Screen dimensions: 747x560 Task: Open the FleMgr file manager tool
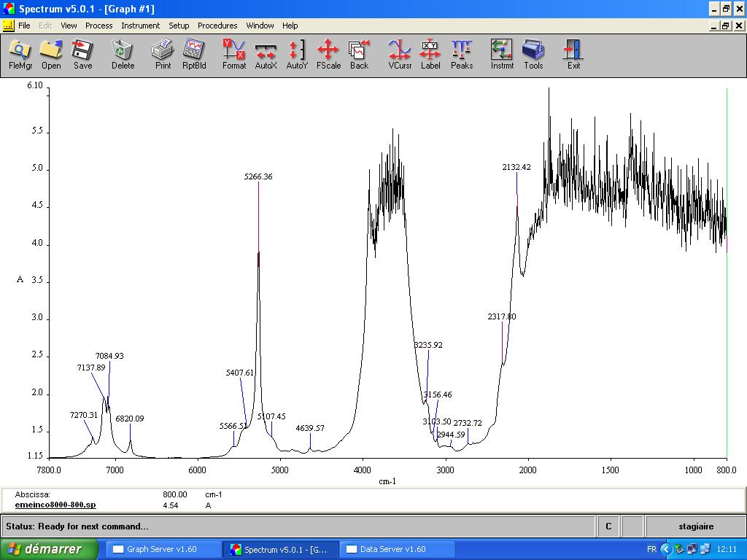click(x=20, y=55)
